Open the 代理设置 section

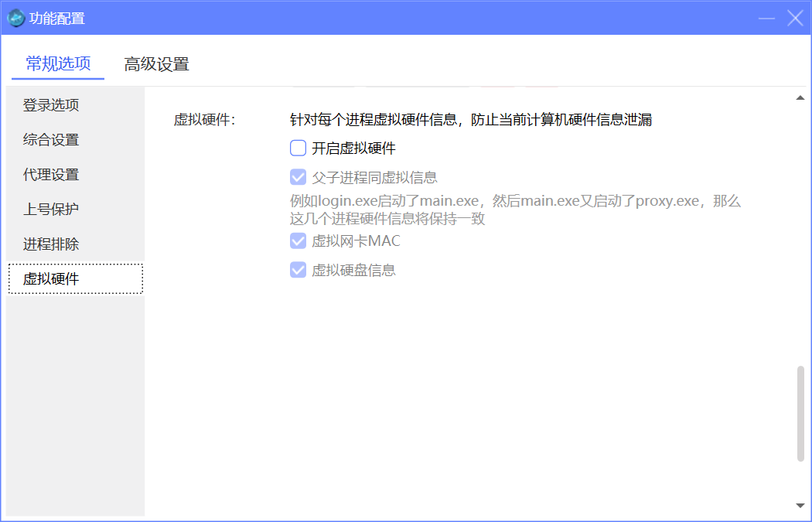click(51, 175)
